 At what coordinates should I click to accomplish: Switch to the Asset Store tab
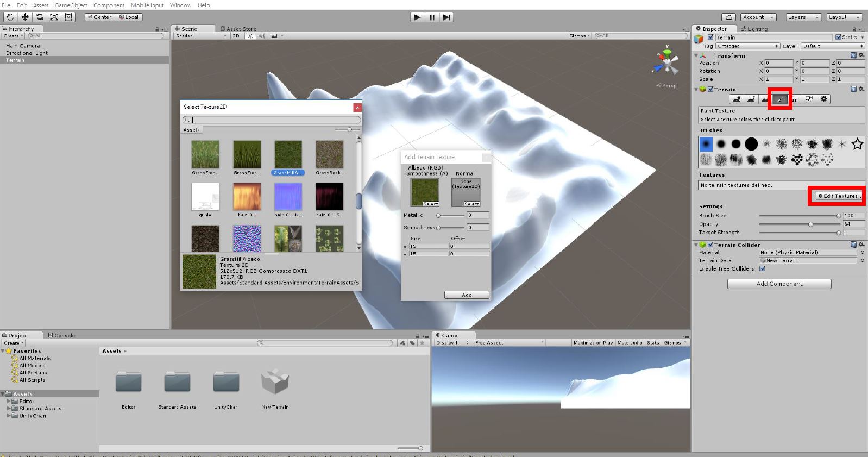(x=238, y=29)
